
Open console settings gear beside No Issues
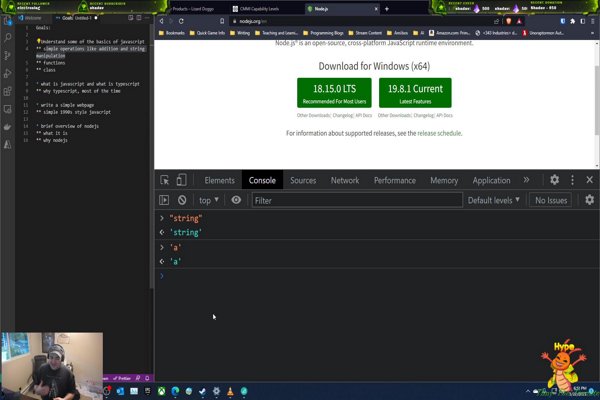[x=589, y=200]
